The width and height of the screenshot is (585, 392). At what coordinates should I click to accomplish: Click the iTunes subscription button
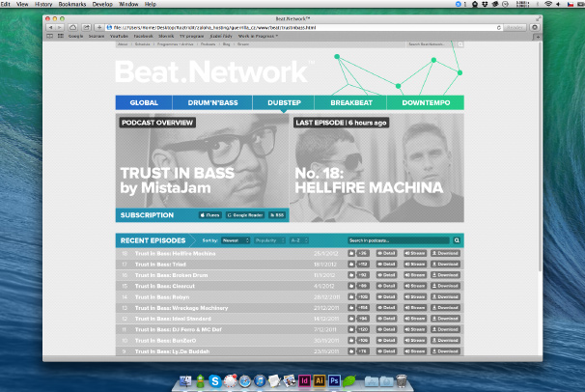tap(209, 215)
